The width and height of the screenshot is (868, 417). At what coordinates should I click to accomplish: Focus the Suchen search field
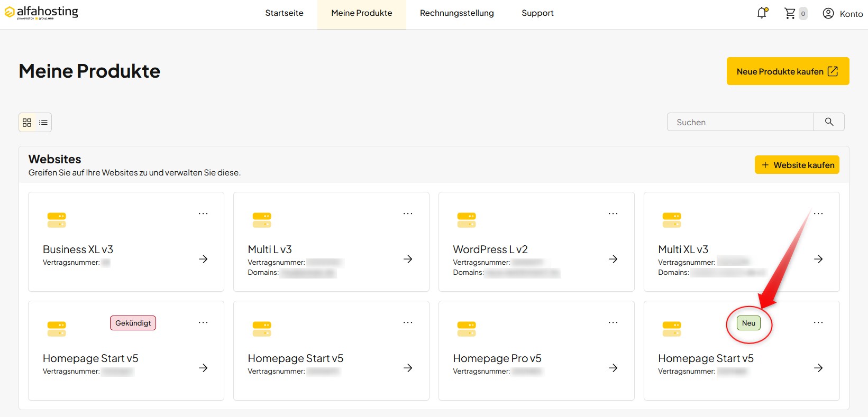[x=741, y=122]
